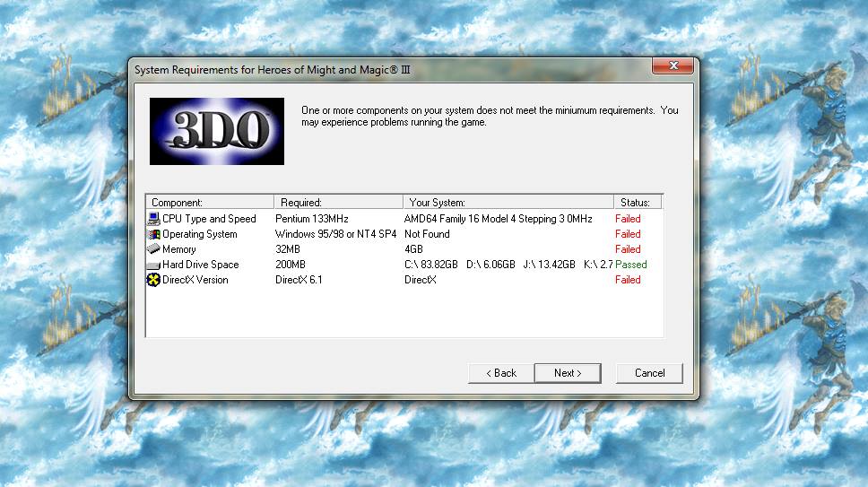Select the Hard Drive Space row label

point(200,265)
